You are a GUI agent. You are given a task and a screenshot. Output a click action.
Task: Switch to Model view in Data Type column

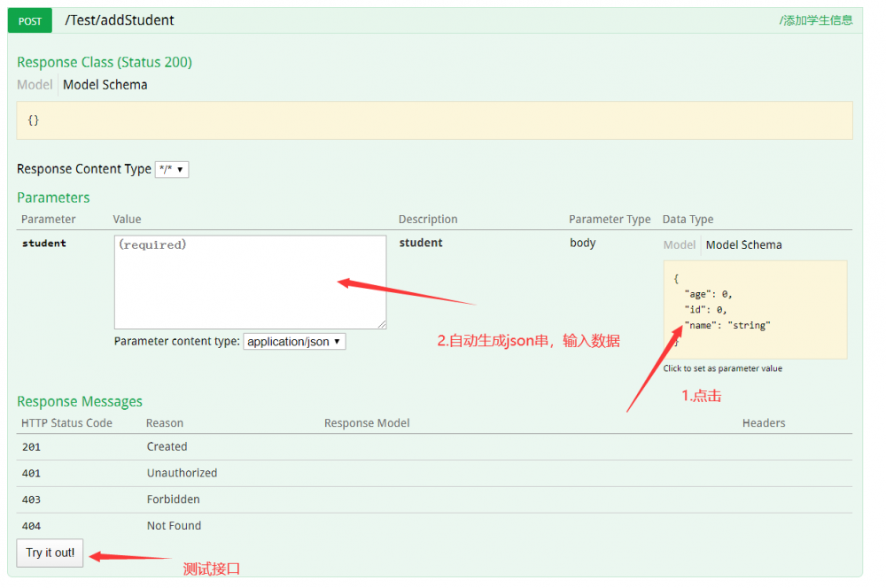[x=679, y=244]
